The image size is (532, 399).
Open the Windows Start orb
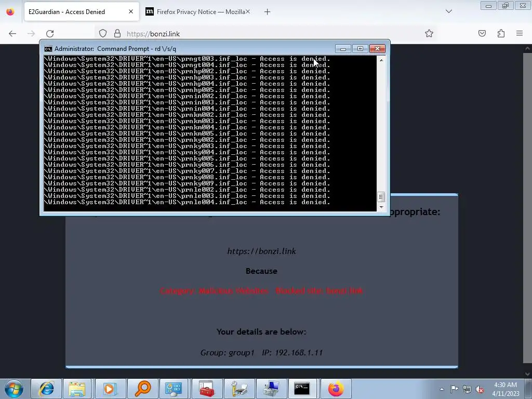coord(14,389)
